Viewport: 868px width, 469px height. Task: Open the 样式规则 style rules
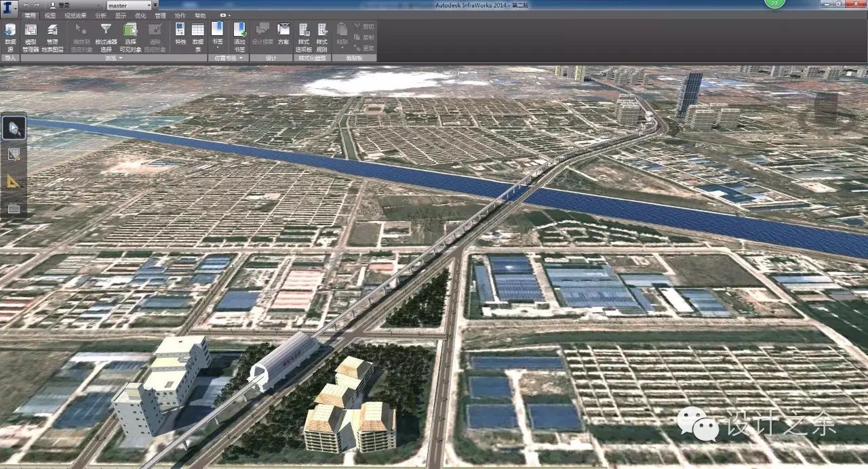[x=322, y=35]
